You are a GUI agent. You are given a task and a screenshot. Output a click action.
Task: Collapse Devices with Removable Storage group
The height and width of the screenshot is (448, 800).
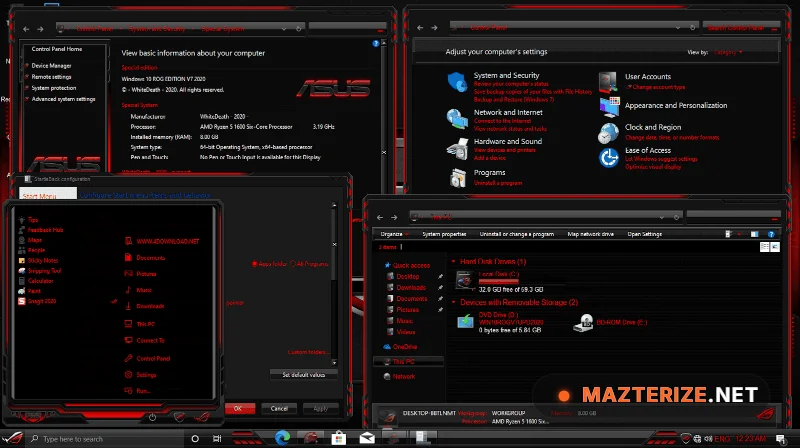point(453,302)
